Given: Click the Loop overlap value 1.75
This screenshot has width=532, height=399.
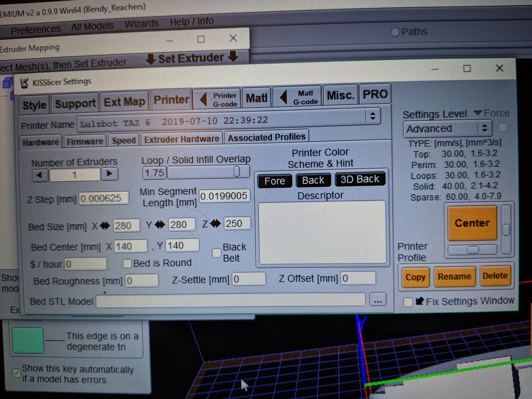Looking at the screenshot, I should coord(154,173).
